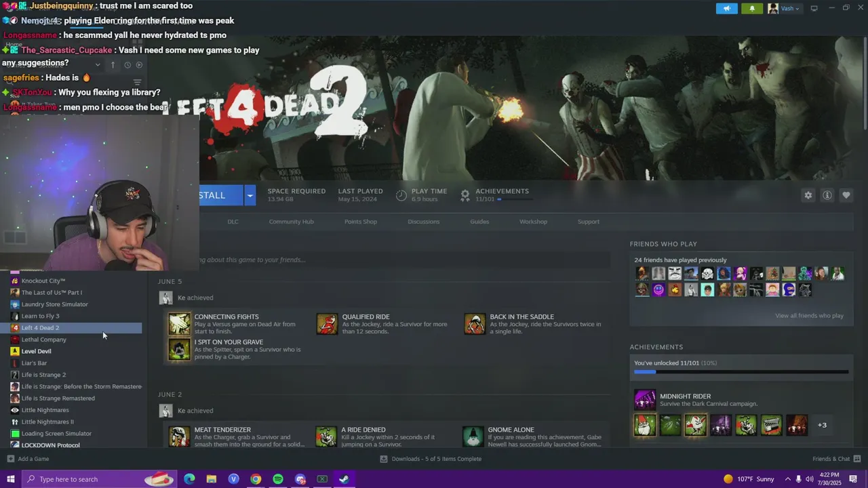Image resolution: width=868 pixels, height=488 pixels.
Task: Open the Discussions tab
Action: click(x=423, y=222)
